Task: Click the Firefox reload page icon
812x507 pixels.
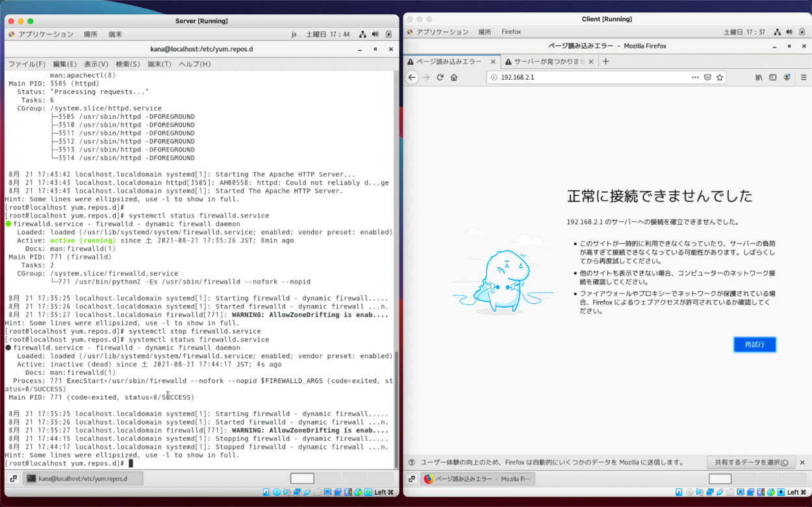Action: coord(440,77)
